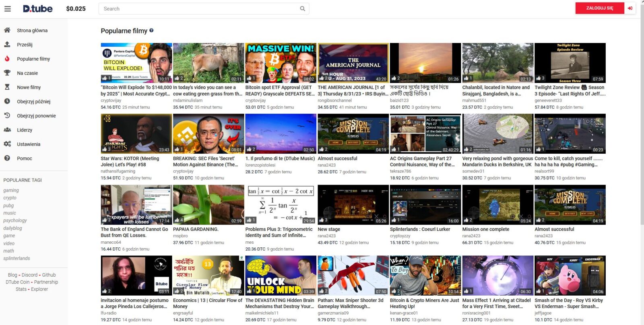644x325 pixels.
Task: Click help icon next to Popularne filmy heading
Action: 151,30
